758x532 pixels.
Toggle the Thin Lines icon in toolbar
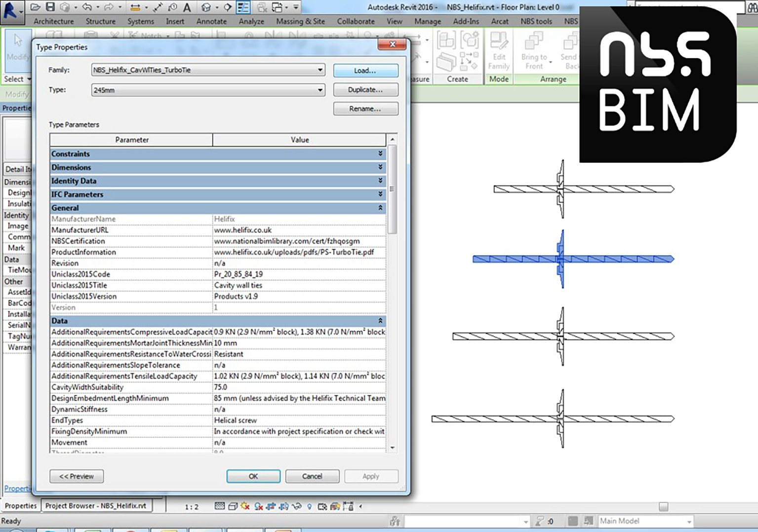coord(243,7)
